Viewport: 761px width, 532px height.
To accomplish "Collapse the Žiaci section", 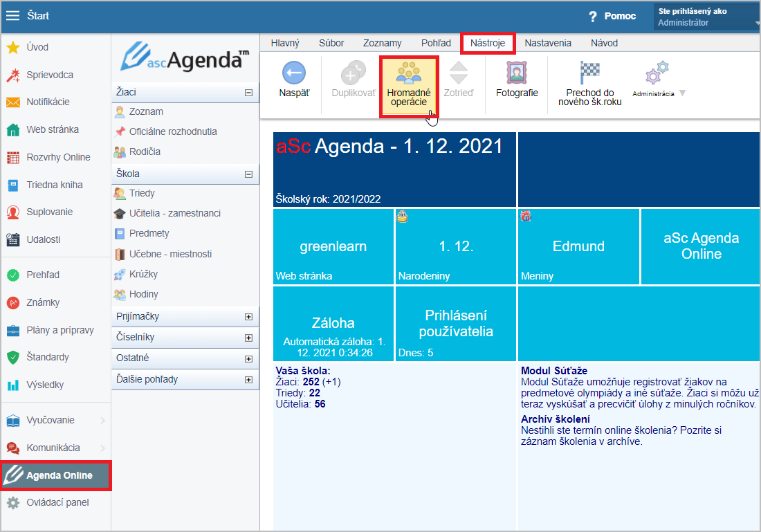I will coord(248,92).
